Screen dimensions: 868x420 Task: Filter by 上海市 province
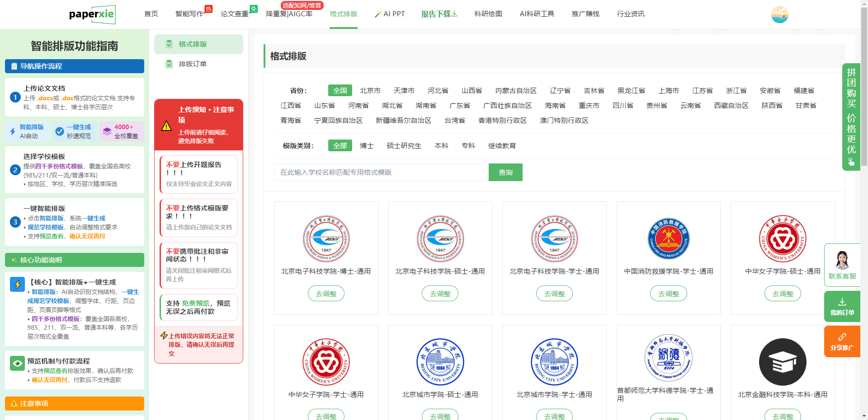click(668, 91)
